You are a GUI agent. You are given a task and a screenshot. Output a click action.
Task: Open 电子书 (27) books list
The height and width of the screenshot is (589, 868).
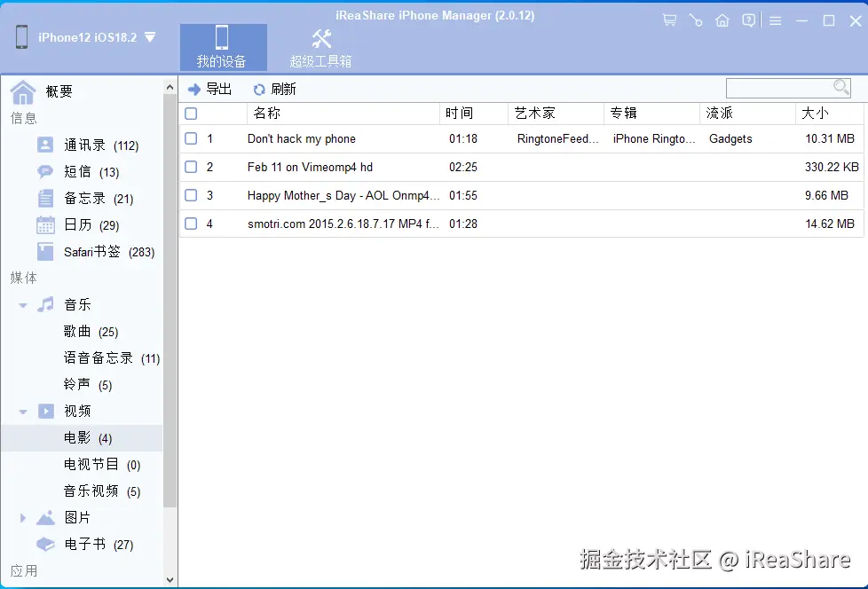tap(99, 544)
